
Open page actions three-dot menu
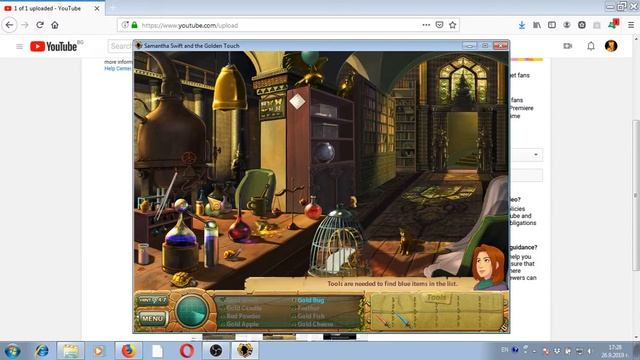426,25
